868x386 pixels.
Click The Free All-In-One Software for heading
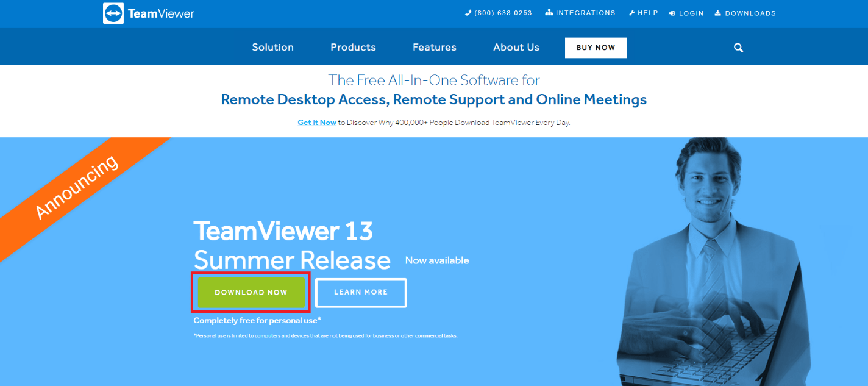click(x=434, y=80)
